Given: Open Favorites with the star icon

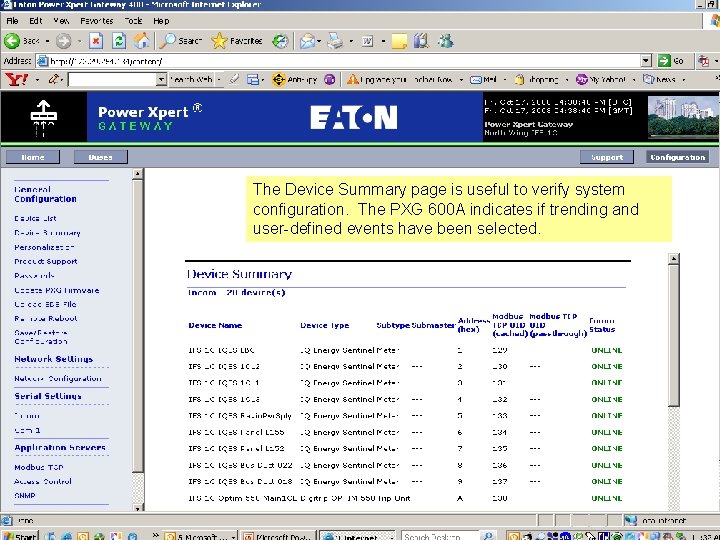Looking at the screenshot, I should 237,41.
